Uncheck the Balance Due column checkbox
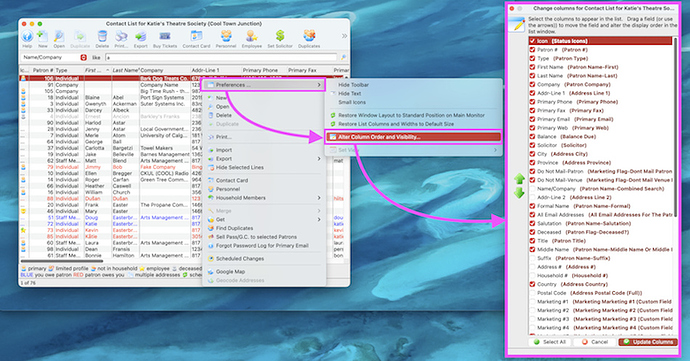The image size is (690, 361). (x=532, y=136)
